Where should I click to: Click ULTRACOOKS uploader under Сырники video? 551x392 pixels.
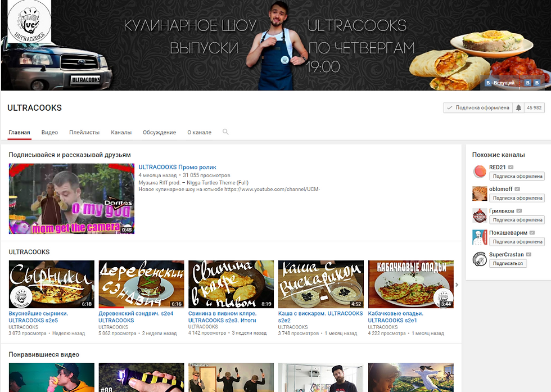[24, 327]
